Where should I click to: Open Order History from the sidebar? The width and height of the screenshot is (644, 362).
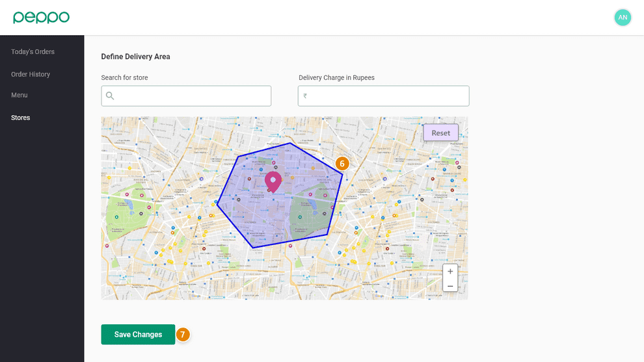(x=31, y=74)
